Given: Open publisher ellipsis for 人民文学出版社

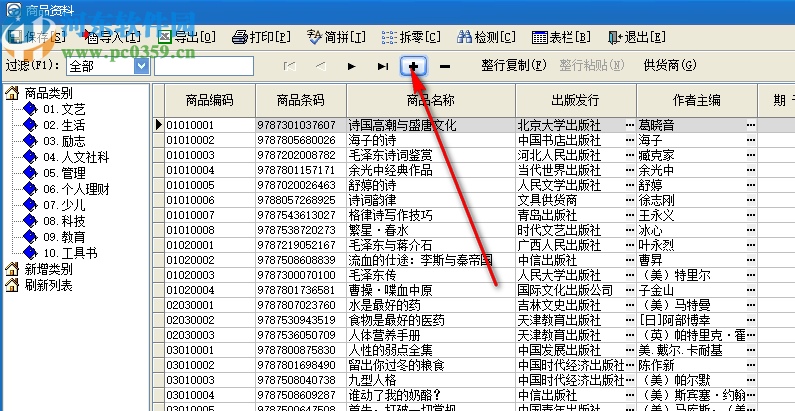Looking at the screenshot, I should click(x=630, y=185).
